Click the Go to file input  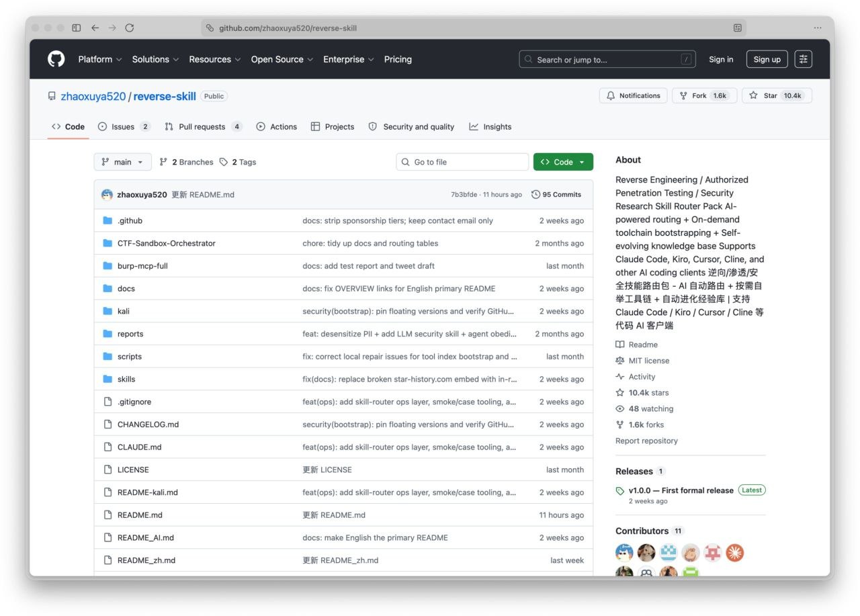coord(462,162)
